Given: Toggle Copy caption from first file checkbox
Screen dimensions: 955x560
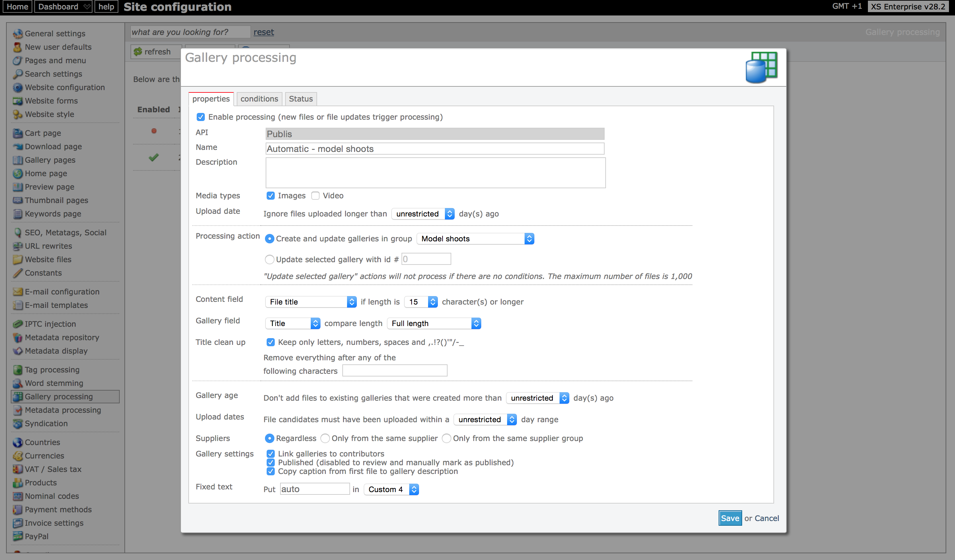Looking at the screenshot, I should point(271,471).
